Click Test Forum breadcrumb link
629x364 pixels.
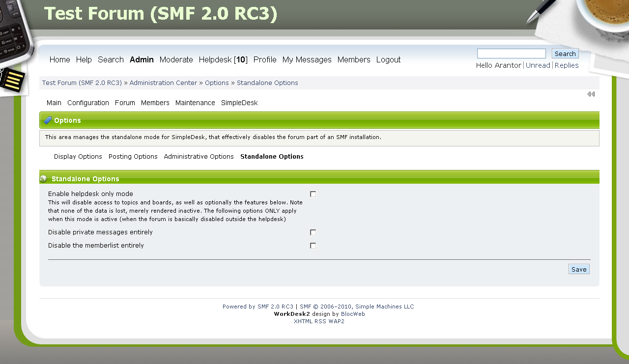coord(82,83)
